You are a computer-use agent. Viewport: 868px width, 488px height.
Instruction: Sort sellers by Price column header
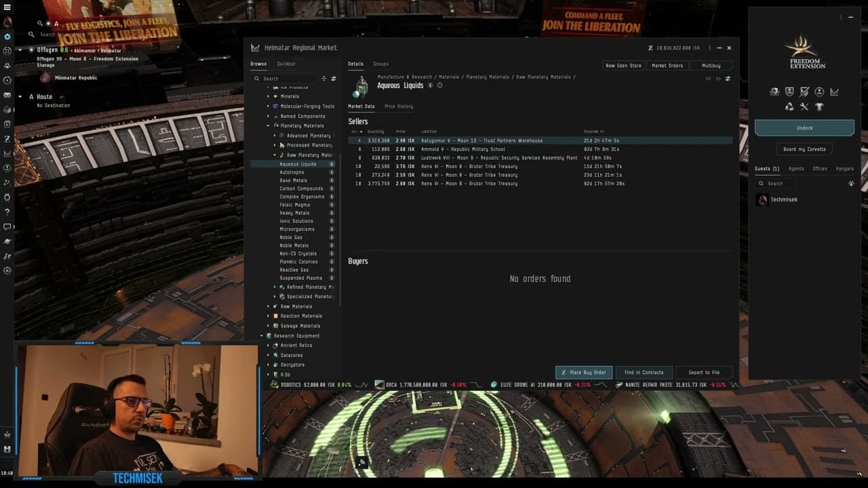point(401,131)
